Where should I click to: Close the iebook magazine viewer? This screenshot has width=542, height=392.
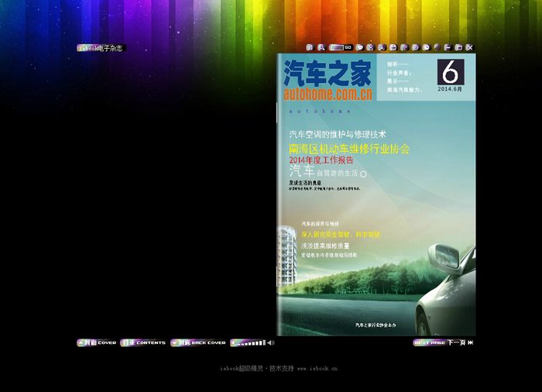click(469, 48)
